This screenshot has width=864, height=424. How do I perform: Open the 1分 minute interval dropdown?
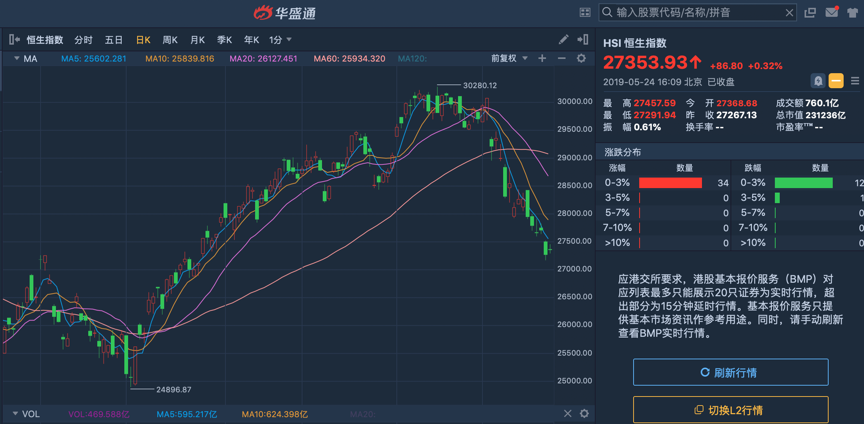(x=280, y=40)
